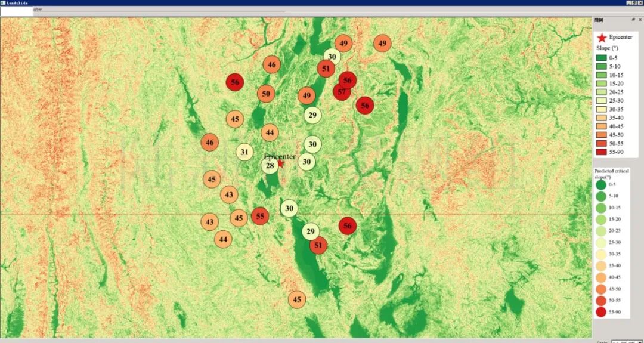Click the partially hidden menu item ending in 'ster'
Screen dimensions: 644x343
click(x=37, y=10)
